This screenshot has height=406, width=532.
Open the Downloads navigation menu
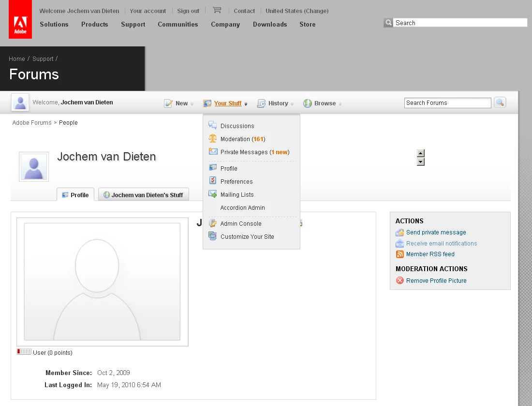point(270,25)
